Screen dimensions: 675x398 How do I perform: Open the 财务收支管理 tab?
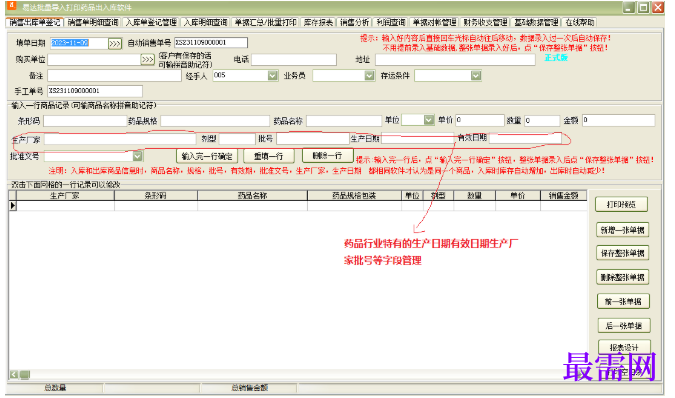click(485, 22)
